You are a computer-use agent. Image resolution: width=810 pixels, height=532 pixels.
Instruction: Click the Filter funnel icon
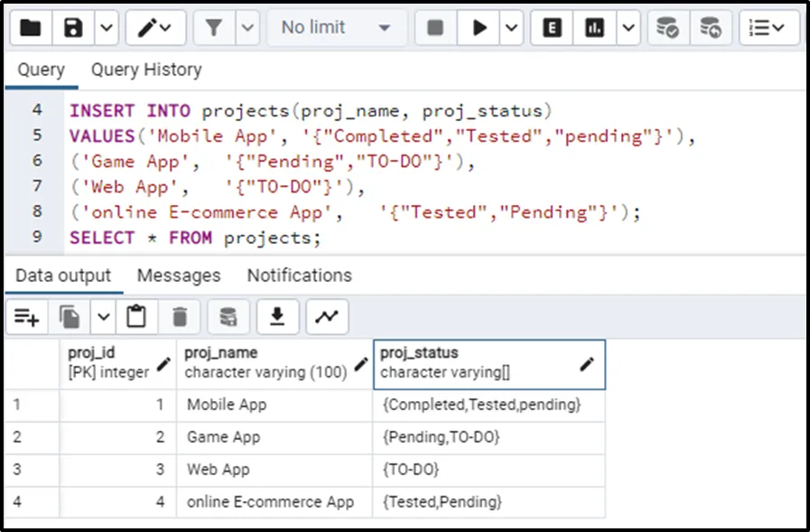click(214, 28)
